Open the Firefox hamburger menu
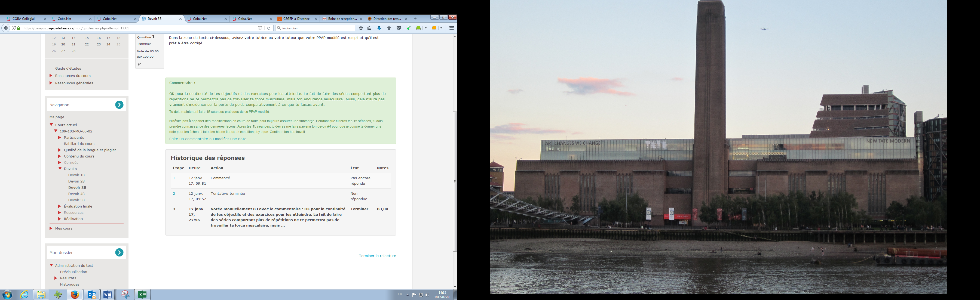This screenshot has width=980, height=300. (452, 28)
